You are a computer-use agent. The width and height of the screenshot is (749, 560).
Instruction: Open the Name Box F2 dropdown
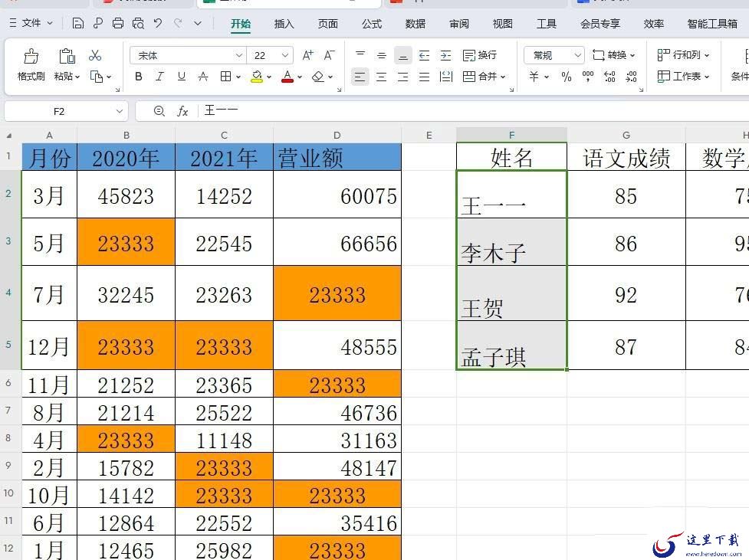point(120,111)
